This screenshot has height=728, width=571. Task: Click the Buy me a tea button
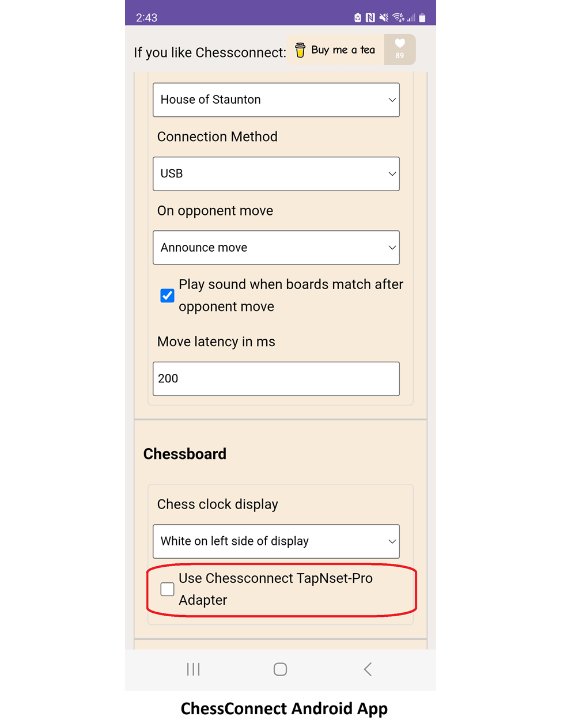point(342,50)
